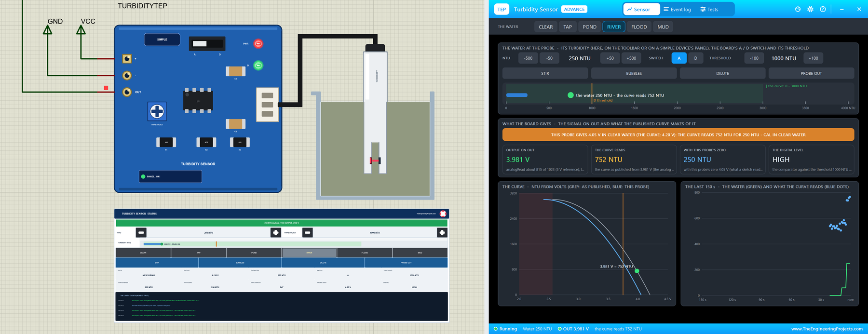The width and height of the screenshot is (868, 334).
Task: Click THE CURVE READS 752 NTU card
Action: click(634, 160)
